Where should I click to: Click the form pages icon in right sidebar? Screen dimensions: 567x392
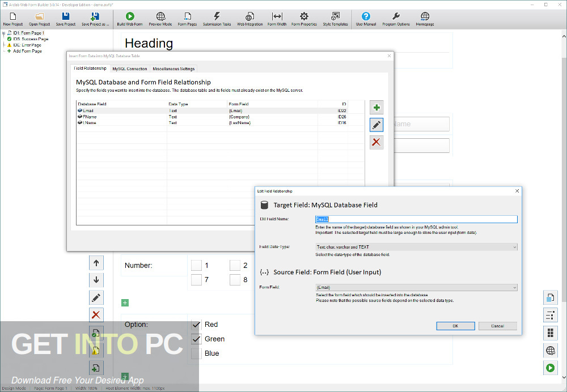pos(551,298)
